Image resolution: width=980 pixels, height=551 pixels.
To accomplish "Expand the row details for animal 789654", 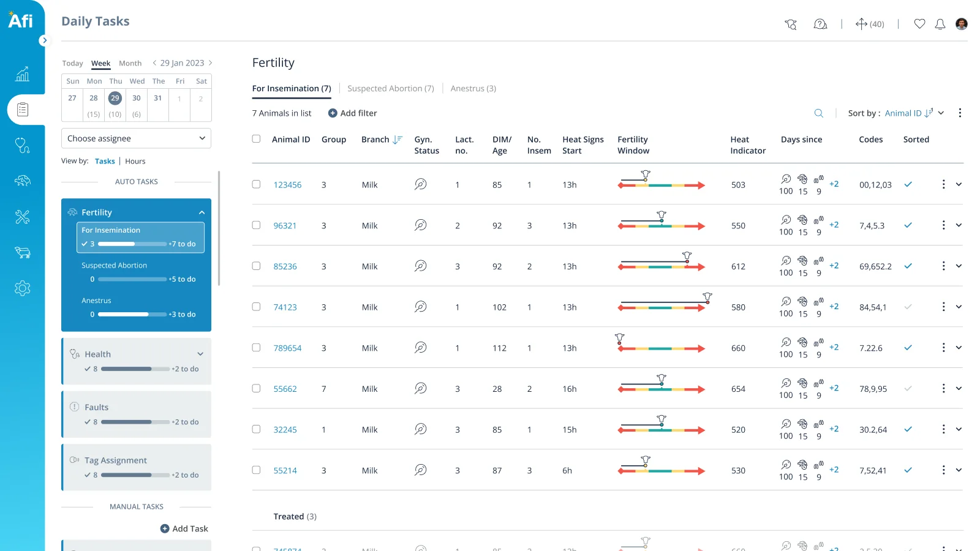I will click(x=959, y=348).
